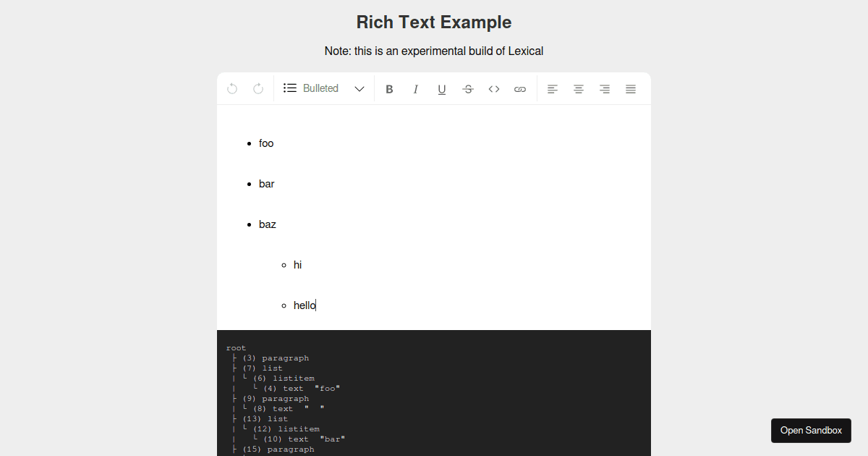This screenshot has height=456, width=868.
Task: Click the Open Sandbox button
Action: click(811, 430)
